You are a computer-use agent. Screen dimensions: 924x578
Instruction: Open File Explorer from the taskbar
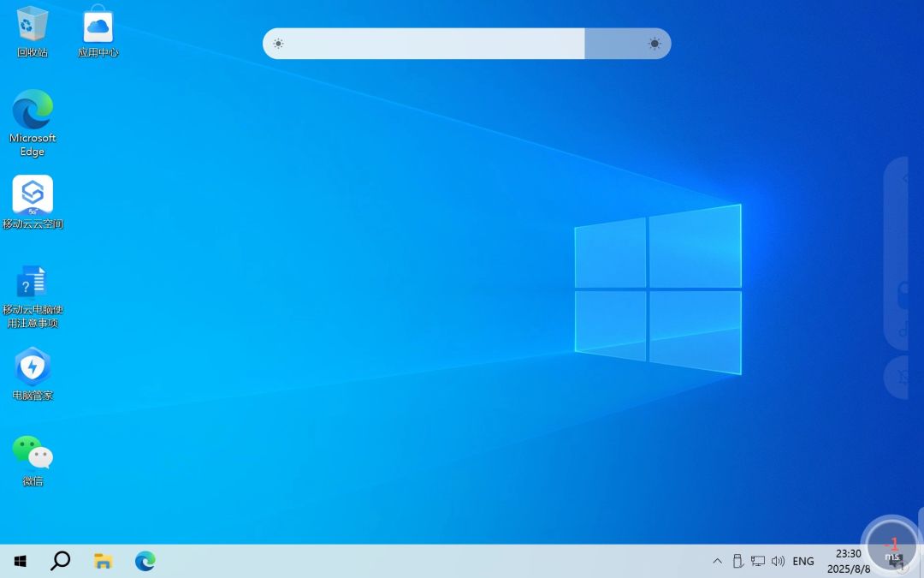[x=104, y=561]
